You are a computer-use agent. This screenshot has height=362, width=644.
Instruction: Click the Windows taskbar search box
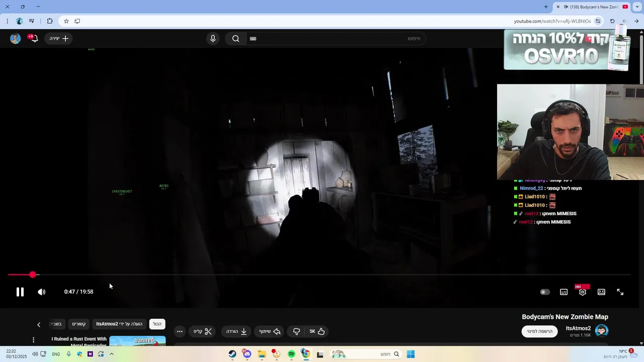(366, 354)
